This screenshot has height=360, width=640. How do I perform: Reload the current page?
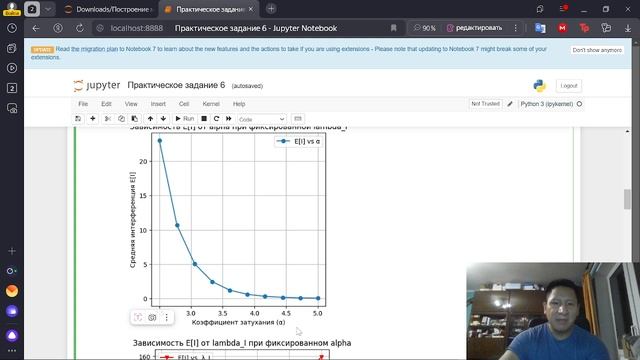80,28
